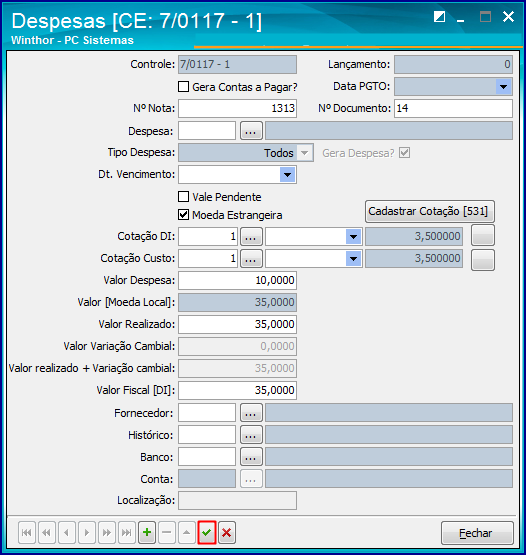Image resolution: width=526 pixels, height=555 pixels.
Task: Delete record with minus button
Action: pos(167,532)
